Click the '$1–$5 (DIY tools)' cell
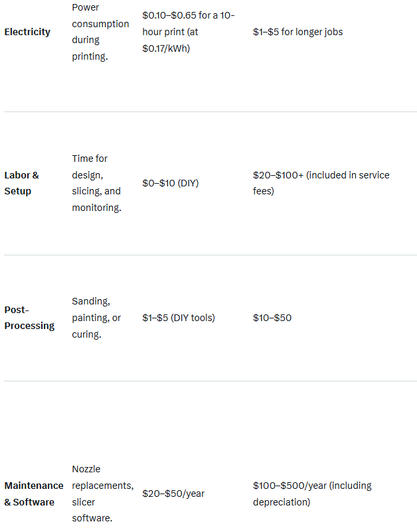417x532 pixels. pyautogui.click(x=178, y=318)
